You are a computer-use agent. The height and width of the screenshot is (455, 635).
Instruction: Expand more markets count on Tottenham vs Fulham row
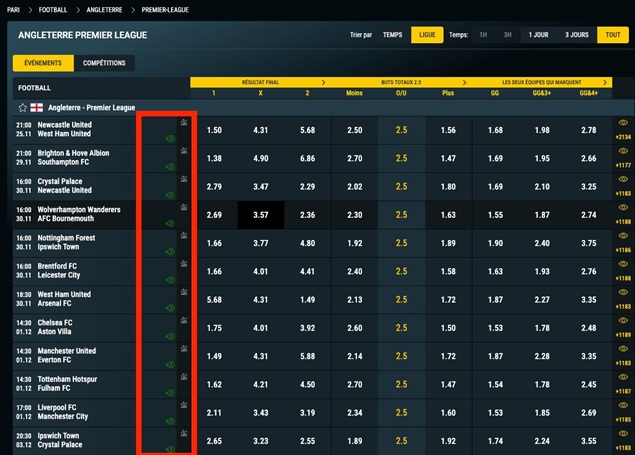click(623, 391)
